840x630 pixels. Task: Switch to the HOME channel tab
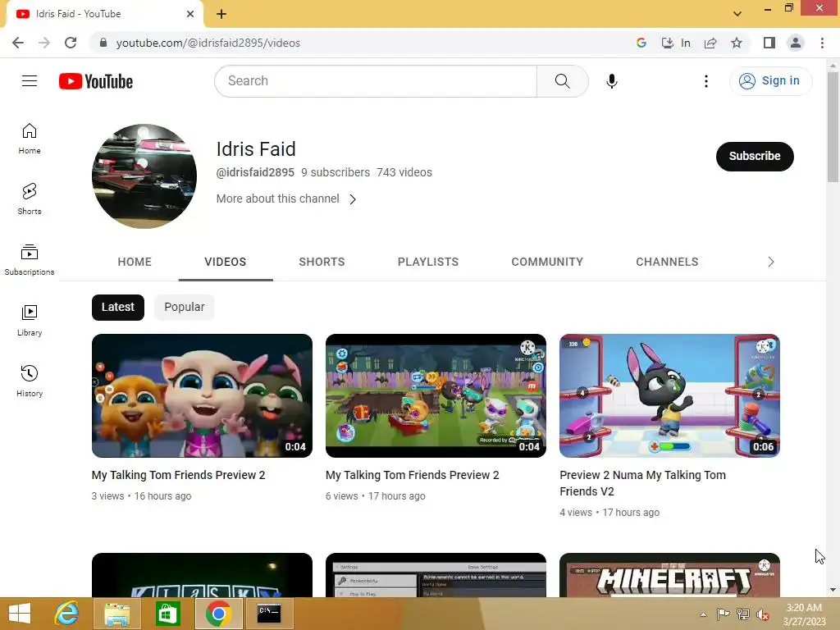point(135,262)
